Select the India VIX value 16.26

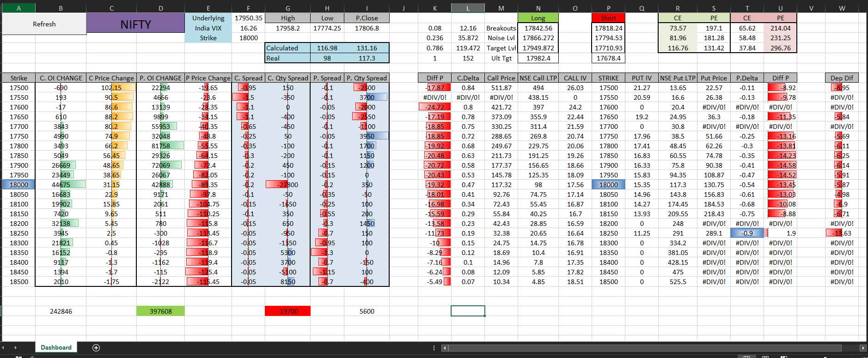248,28
